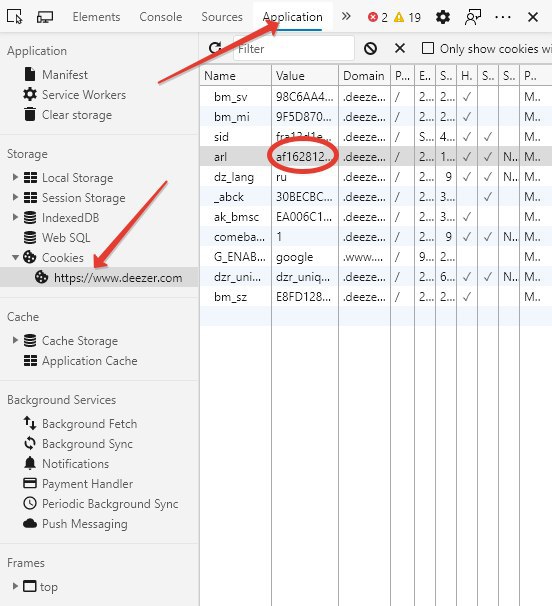Expand the Cache Storage tree node

[15, 340]
